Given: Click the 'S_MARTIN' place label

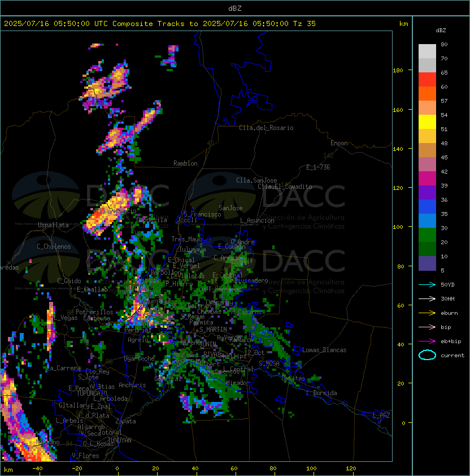Looking at the screenshot, I should point(213,330).
